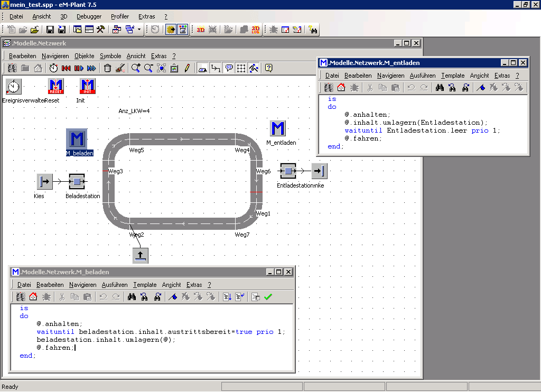Image resolution: width=541 pixels, height=392 pixels.
Task: Click the indent lines icon in M_beladen toolbar
Action: [x=227, y=297]
